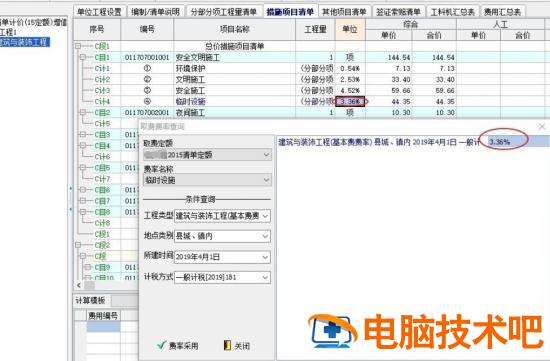Open the 计税方式 dropdown
This screenshot has height=361, width=550.
(x=222, y=277)
